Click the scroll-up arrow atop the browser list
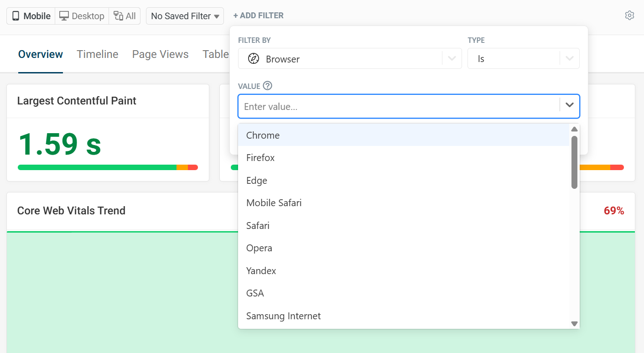Image resolution: width=644 pixels, height=353 pixels. 574,129
